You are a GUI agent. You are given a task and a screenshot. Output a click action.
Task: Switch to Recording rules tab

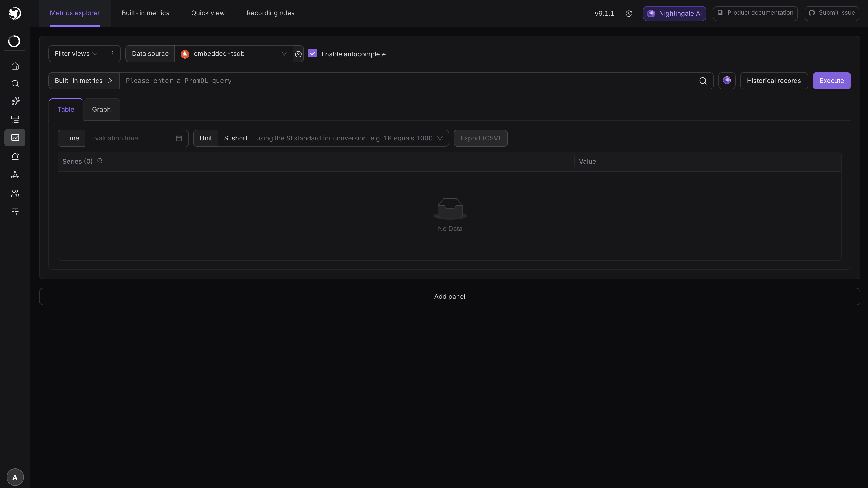(x=270, y=13)
